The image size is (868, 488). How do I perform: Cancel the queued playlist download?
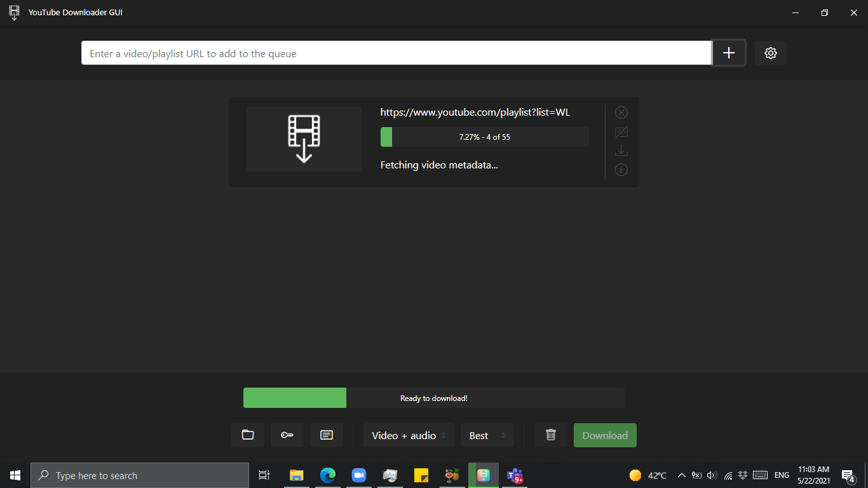621,112
